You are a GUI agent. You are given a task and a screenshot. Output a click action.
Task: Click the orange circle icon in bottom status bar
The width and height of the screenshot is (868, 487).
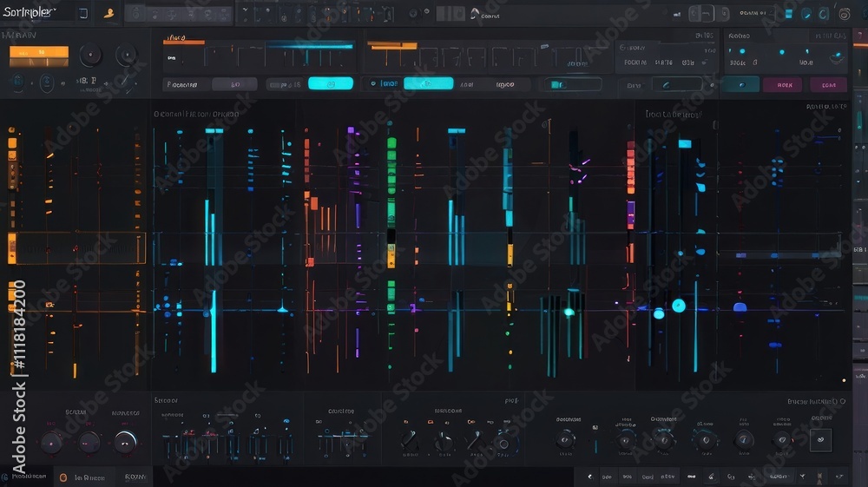63,477
